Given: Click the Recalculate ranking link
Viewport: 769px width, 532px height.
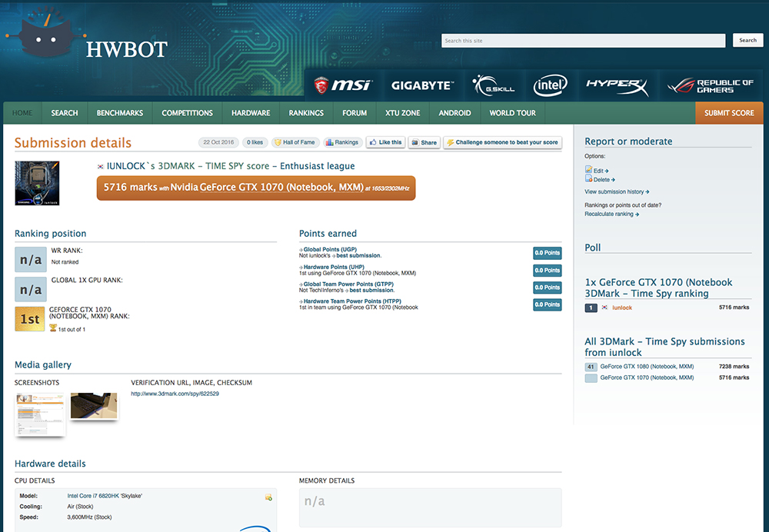Looking at the screenshot, I should [611, 214].
